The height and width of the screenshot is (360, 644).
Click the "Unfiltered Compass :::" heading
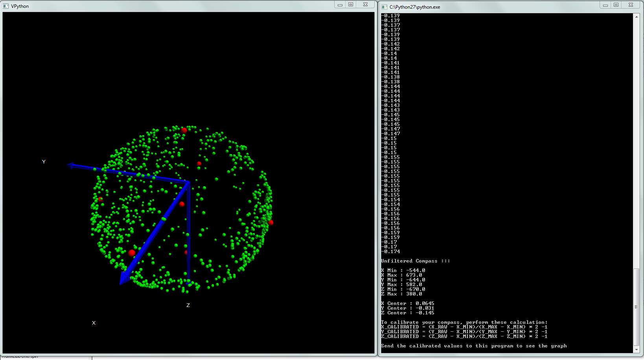[x=416, y=261]
